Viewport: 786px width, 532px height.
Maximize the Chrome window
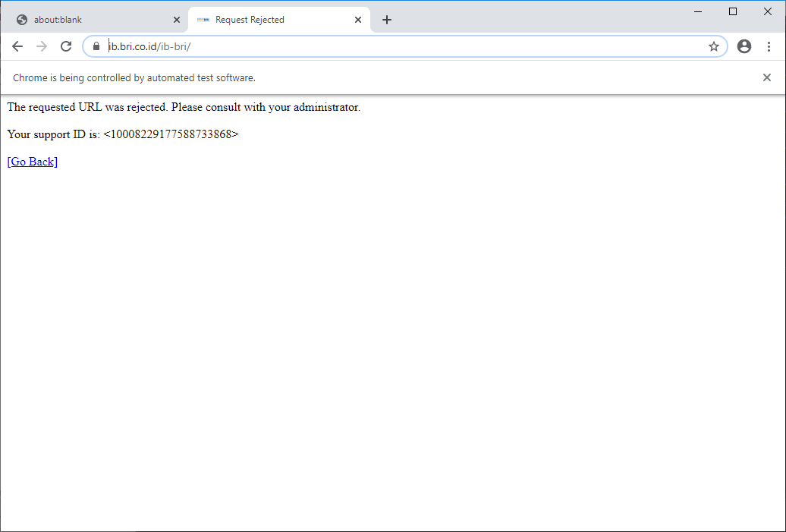coord(732,11)
